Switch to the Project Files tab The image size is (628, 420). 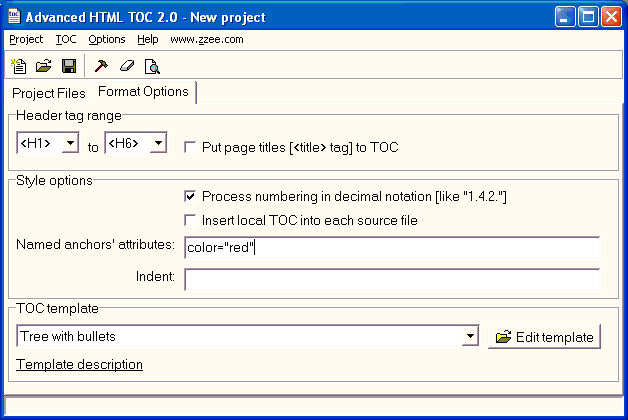(x=48, y=93)
